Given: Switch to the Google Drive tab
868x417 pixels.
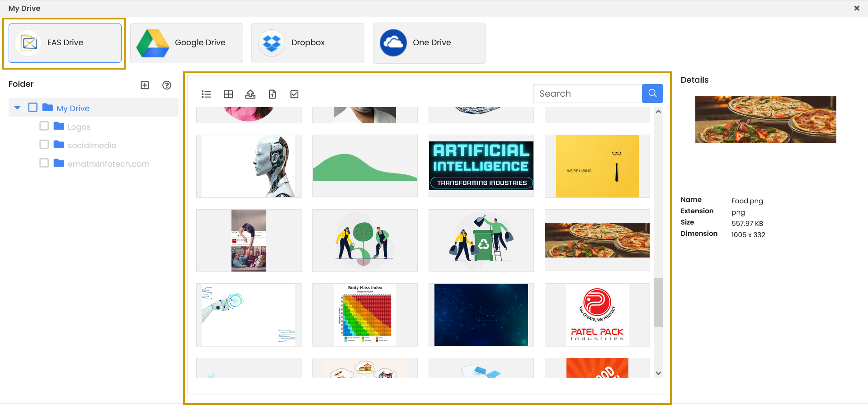Looking at the screenshot, I should (x=186, y=43).
